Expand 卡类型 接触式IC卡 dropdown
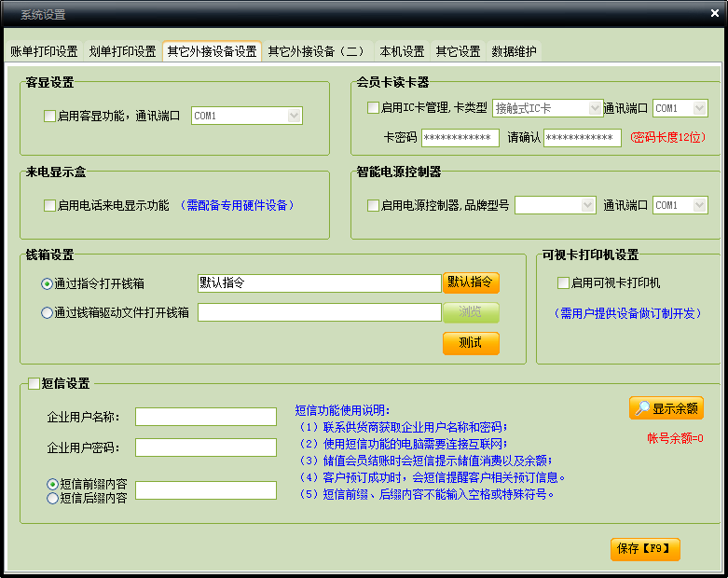 [594, 108]
